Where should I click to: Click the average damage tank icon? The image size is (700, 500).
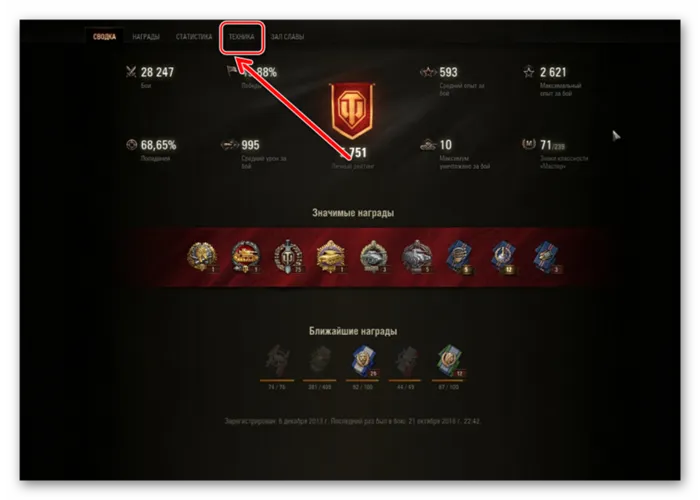[x=229, y=145]
